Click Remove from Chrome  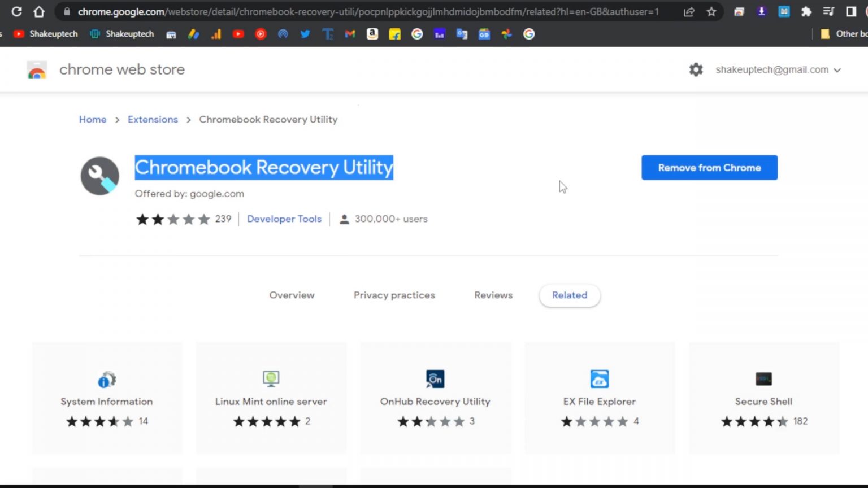pyautogui.click(x=709, y=167)
